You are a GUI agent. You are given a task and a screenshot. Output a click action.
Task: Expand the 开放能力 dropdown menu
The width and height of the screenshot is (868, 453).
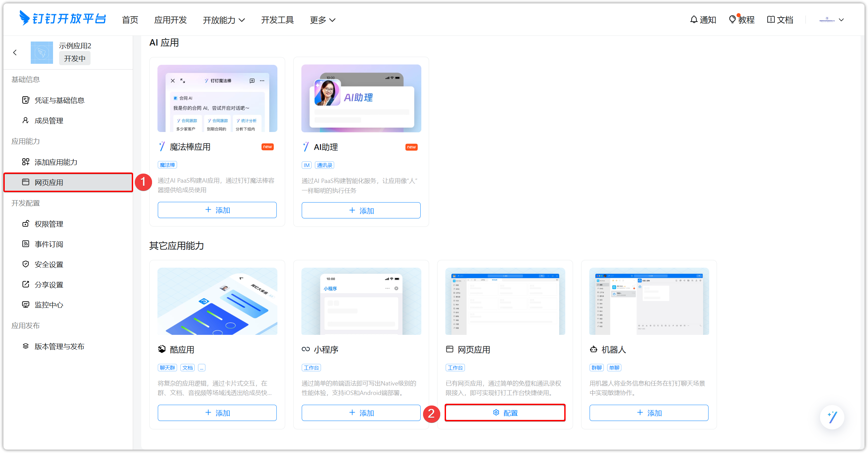point(224,20)
